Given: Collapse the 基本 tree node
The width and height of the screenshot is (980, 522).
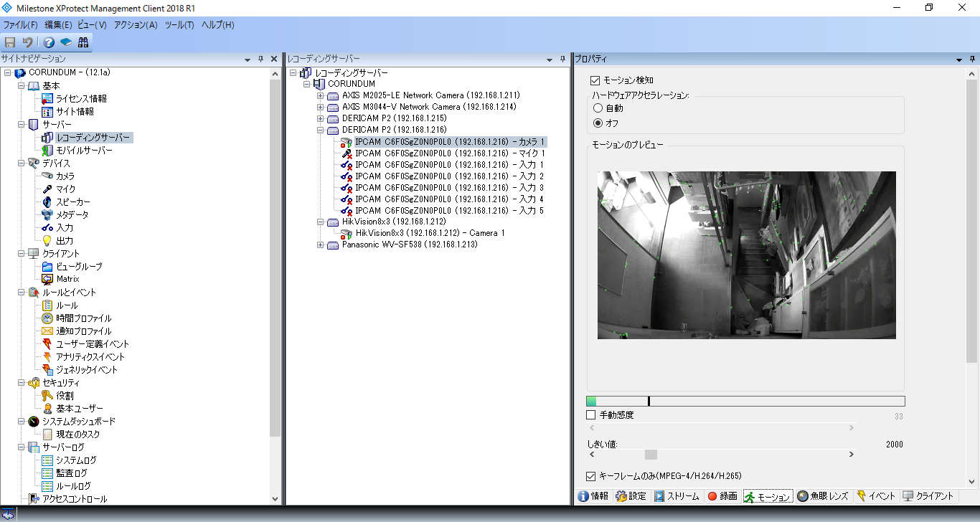Looking at the screenshot, I should [x=22, y=86].
